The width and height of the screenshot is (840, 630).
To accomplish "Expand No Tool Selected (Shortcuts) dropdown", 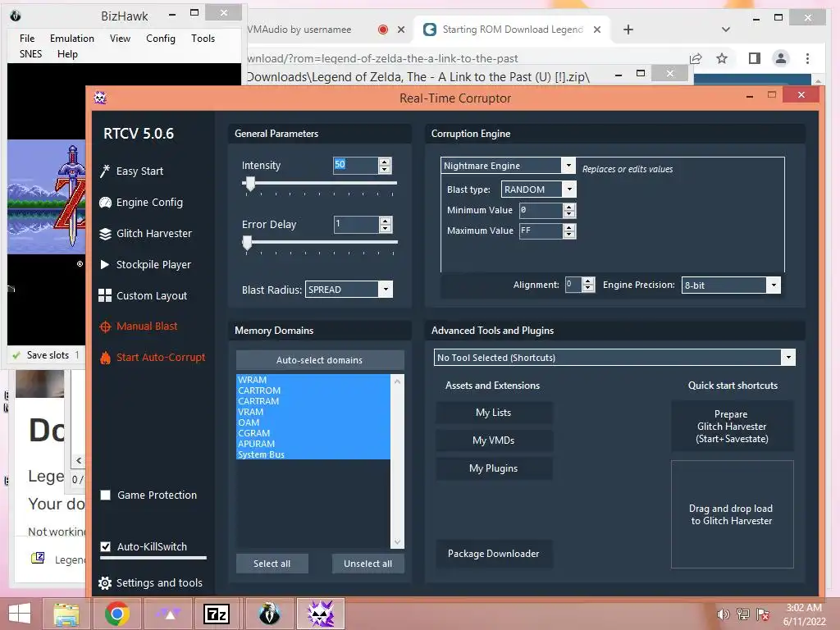I will point(788,358).
